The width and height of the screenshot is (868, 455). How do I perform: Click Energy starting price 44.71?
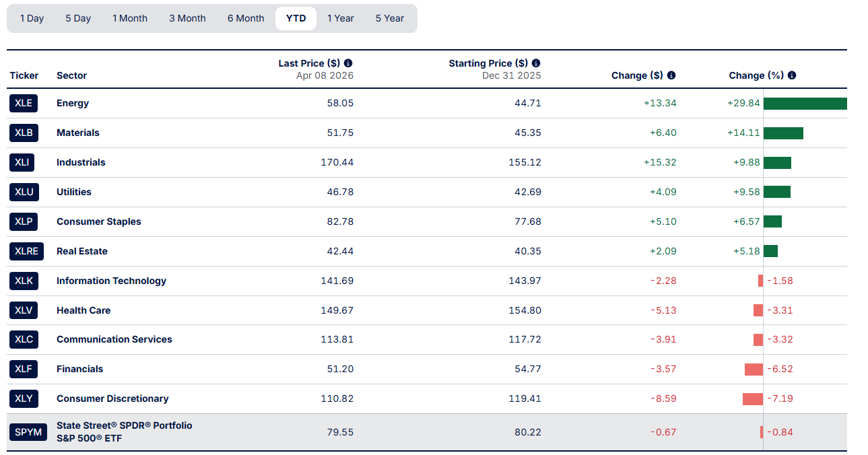coord(527,103)
